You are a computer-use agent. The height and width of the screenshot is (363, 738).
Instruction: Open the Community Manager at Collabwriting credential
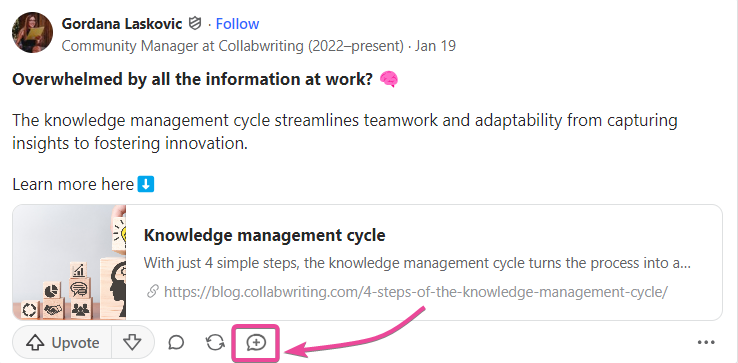[x=233, y=46]
